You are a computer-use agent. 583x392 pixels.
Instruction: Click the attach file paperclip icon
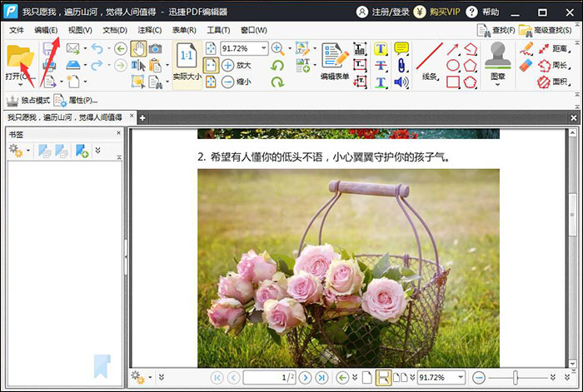point(401,65)
